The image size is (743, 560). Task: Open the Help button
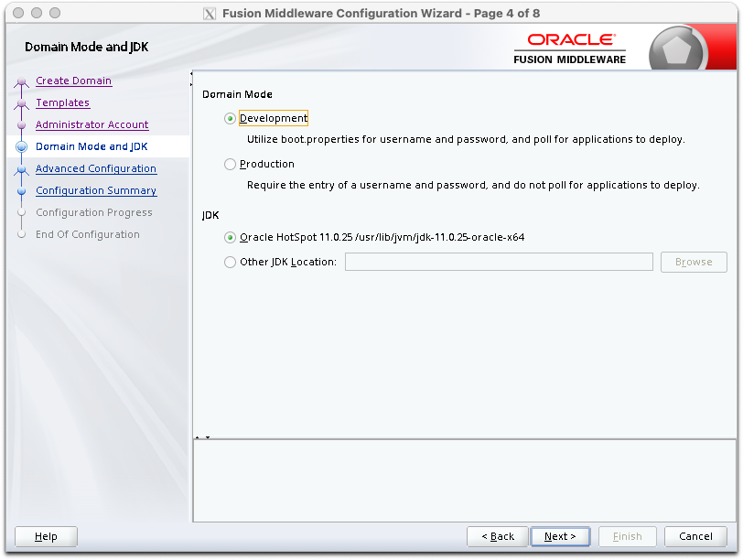[46, 536]
